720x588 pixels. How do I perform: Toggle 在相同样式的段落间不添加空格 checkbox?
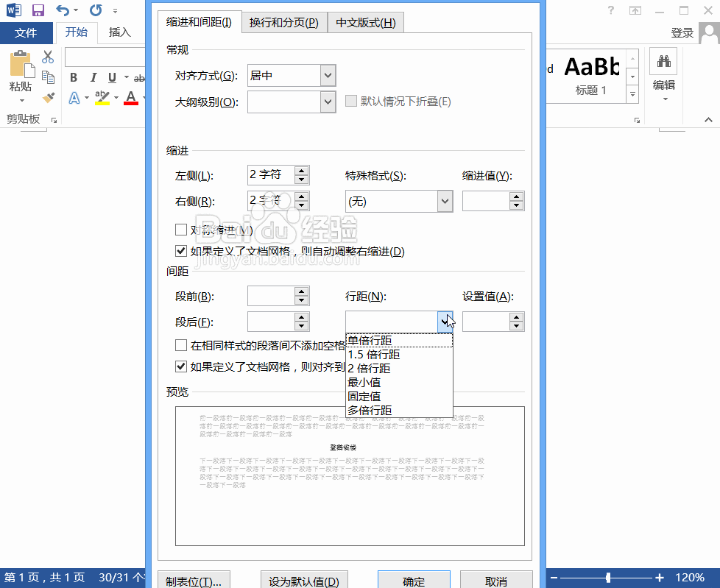coord(180,345)
